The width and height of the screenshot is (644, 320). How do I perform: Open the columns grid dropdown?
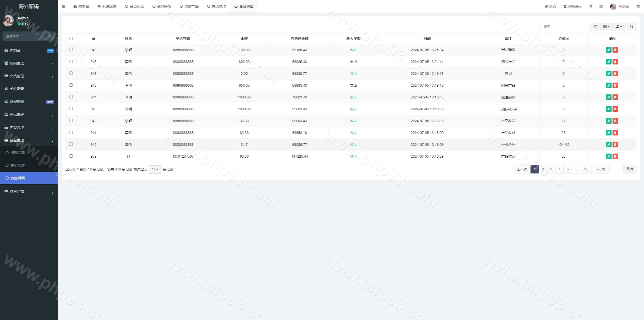point(606,26)
